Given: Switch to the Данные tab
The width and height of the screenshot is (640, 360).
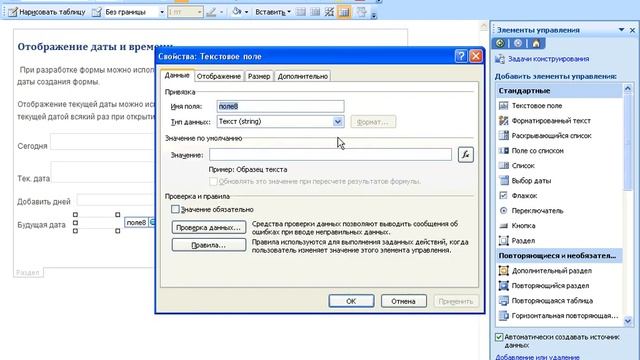Looking at the screenshot, I should [x=177, y=76].
